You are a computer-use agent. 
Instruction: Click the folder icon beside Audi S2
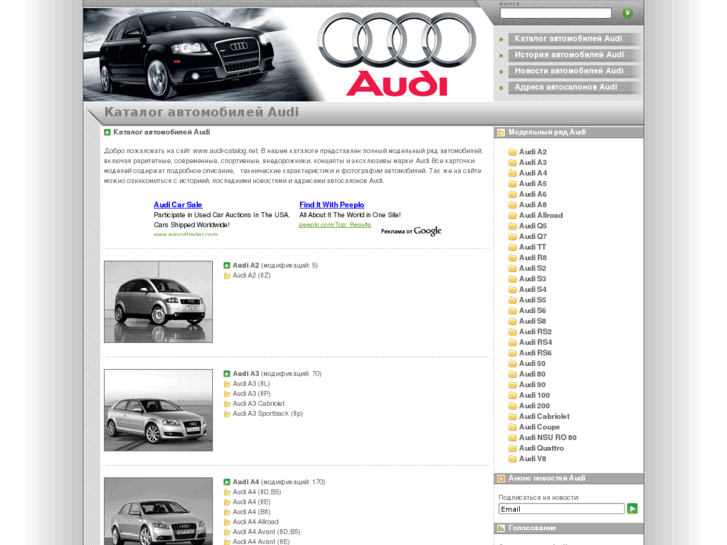pos(512,268)
